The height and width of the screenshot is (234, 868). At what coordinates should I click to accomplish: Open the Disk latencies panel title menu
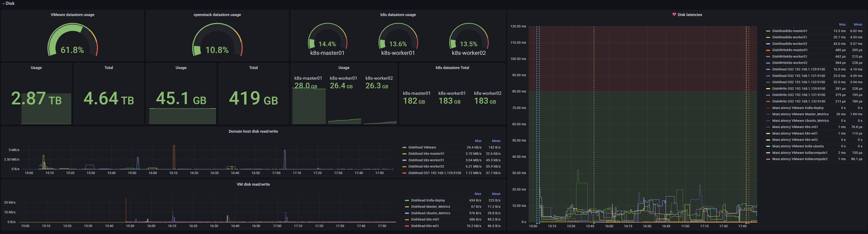point(690,15)
